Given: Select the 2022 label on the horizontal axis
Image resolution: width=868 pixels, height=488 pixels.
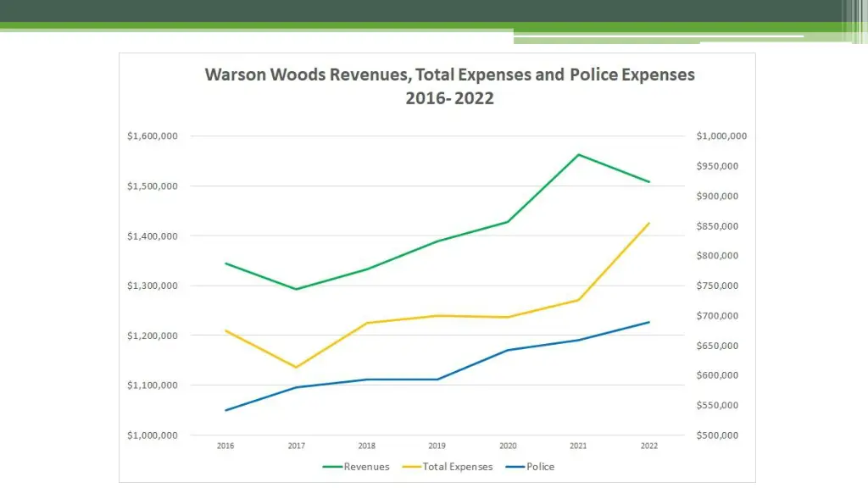Looking at the screenshot, I should click(649, 446).
